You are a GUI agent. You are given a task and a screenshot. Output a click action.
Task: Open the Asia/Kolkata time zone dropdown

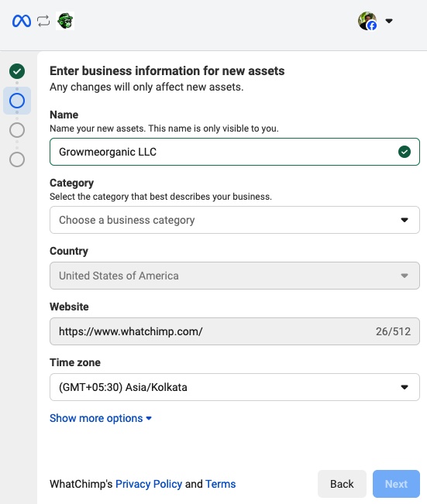point(235,387)
